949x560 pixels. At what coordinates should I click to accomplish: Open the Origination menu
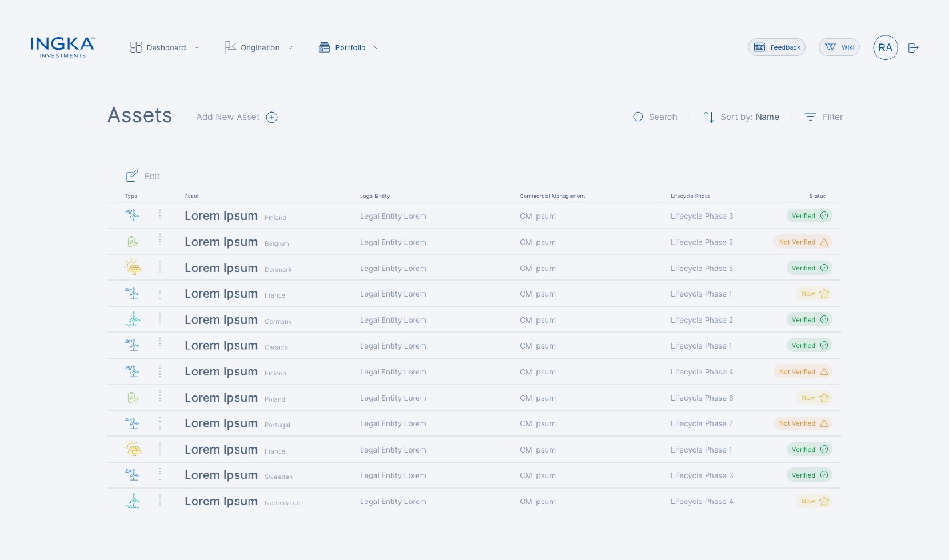tap(252, 47)
